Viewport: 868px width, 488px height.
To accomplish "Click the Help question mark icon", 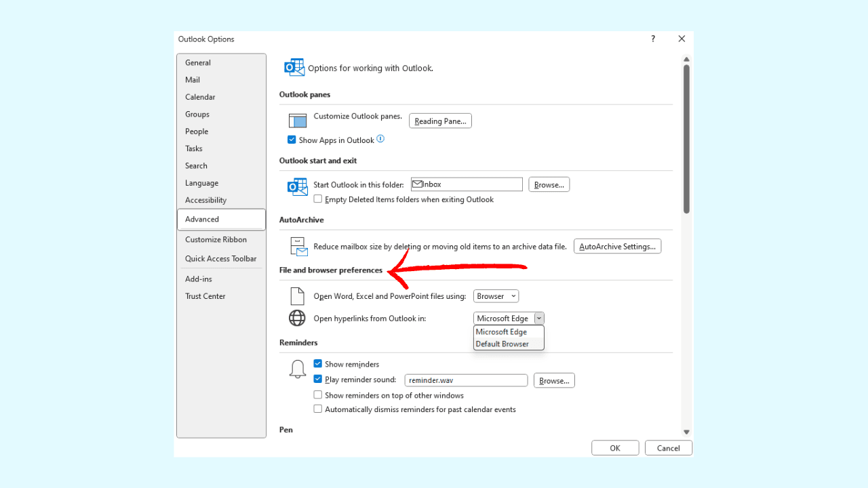I will click(x=653, y=39).
